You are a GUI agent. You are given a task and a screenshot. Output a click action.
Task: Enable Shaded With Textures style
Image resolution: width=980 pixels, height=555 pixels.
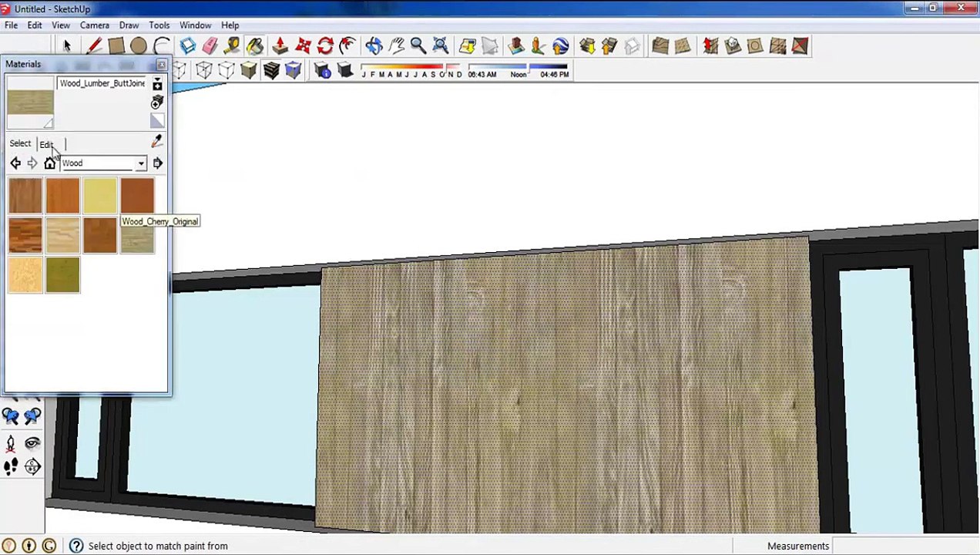271,72
